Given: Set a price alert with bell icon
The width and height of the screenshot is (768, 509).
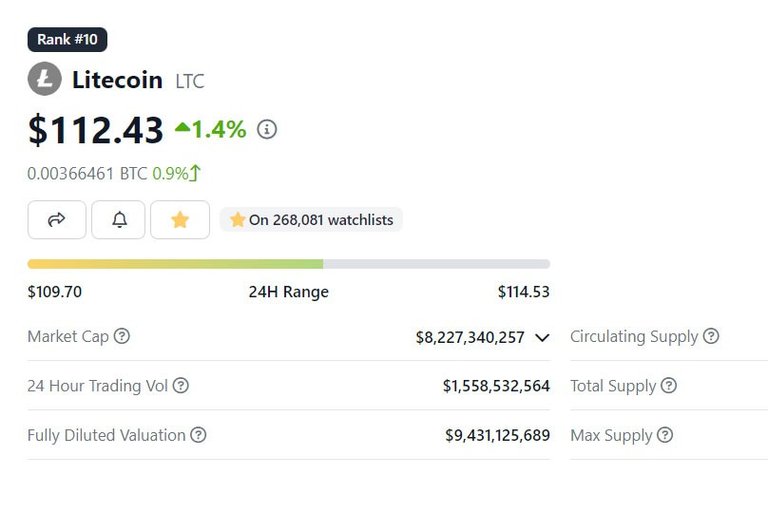Looking at the screenshot, I should 119,220.
